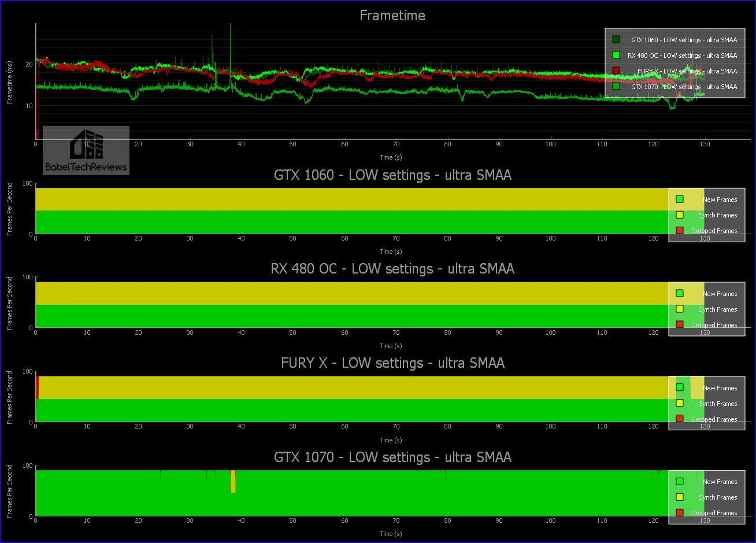The height and width of the screenshot is (543, 756).
Task: Click Synth Frames swatch in GTX 1070 legend
Action: 680,497
